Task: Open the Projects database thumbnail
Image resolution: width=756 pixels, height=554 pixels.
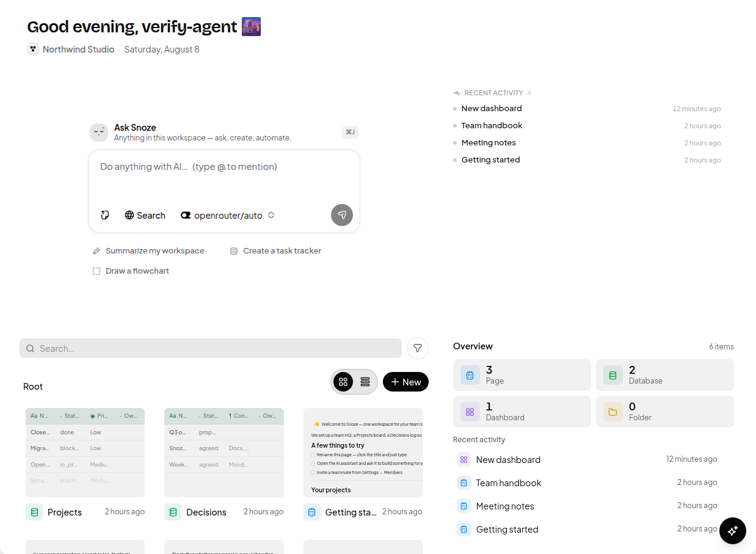Action: [85, 453]
